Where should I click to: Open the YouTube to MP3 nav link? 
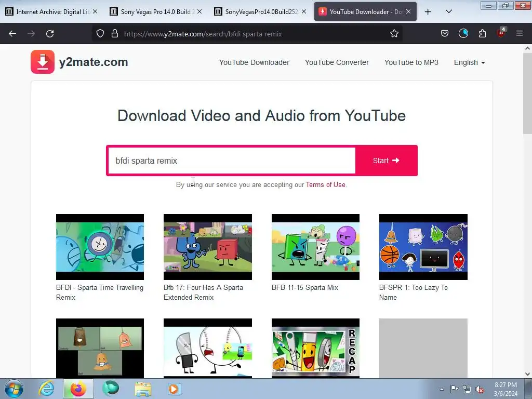[411, 62]
